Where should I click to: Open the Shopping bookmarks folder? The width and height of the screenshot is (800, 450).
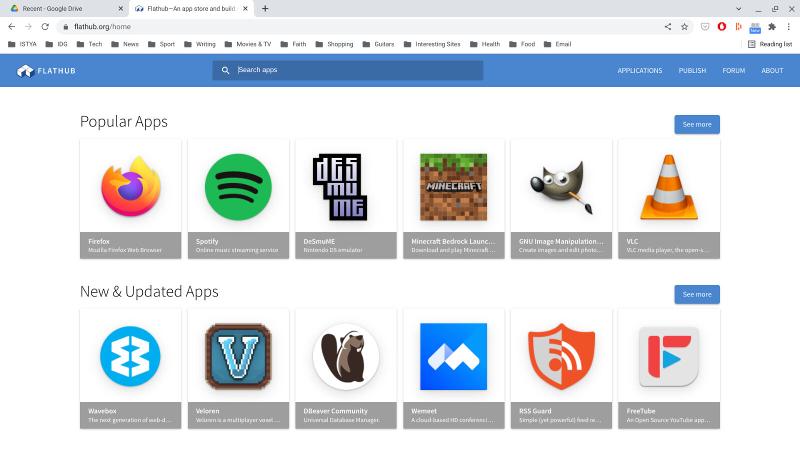(x=334, y=44)
